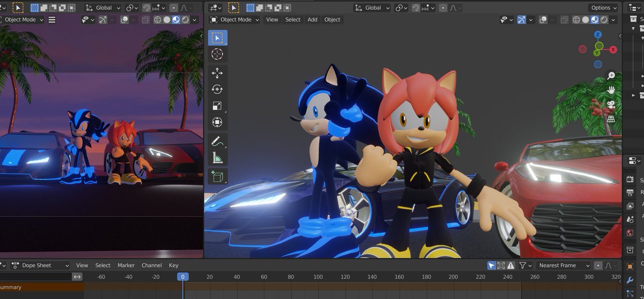Open shading options dropdown in right viewport

click(x=614, y=20)
